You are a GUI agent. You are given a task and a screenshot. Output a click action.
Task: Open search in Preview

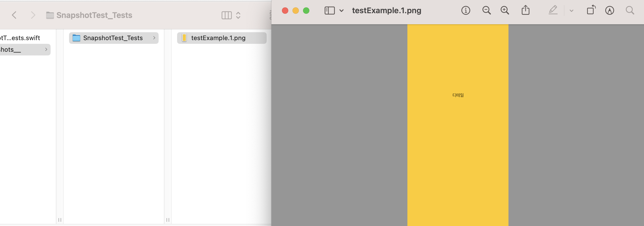(630, 11)
